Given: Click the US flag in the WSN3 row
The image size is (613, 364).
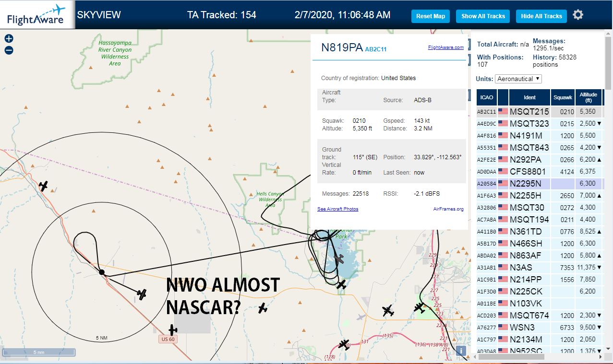Looking at the screenshot, I should pyautogui.click(x=503, y=327).
